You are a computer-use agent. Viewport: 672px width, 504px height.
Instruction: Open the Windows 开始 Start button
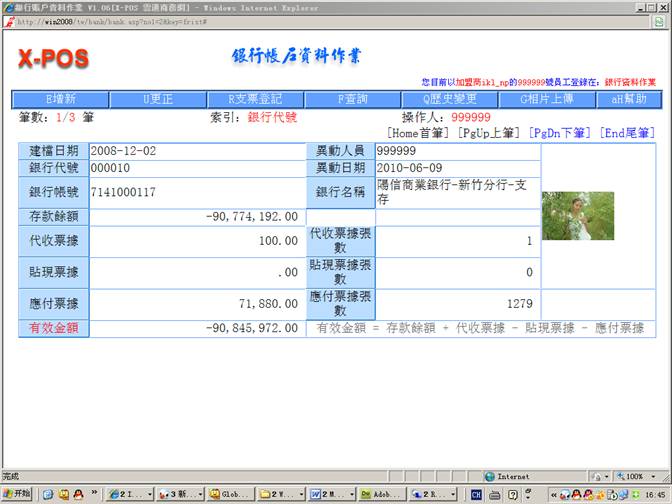pyautogui.click(x=17, y=494)
